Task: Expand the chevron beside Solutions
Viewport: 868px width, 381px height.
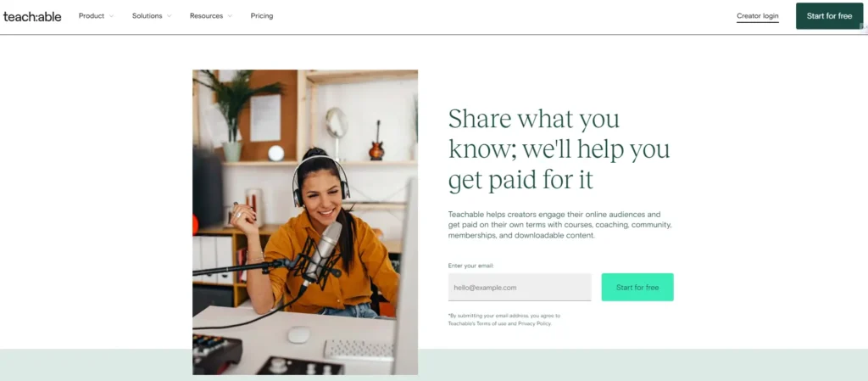Action: point(169,16)
